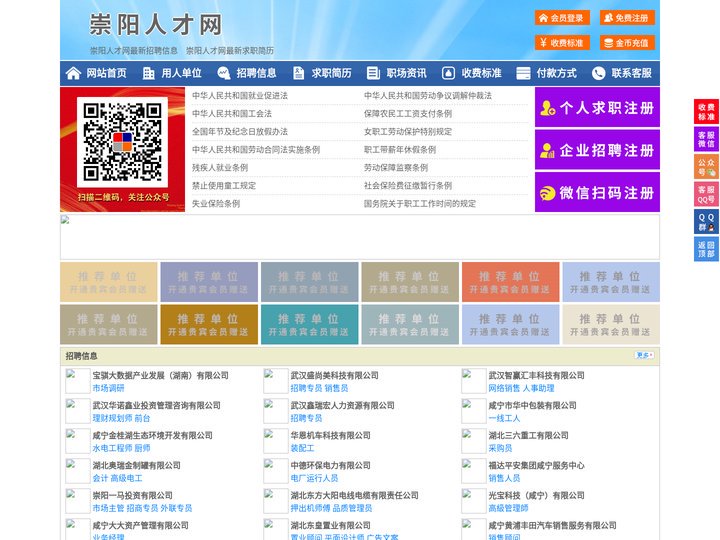Click the teal 推荐单位 tile in the second row
720x540 pixels.
pos(309,324)
